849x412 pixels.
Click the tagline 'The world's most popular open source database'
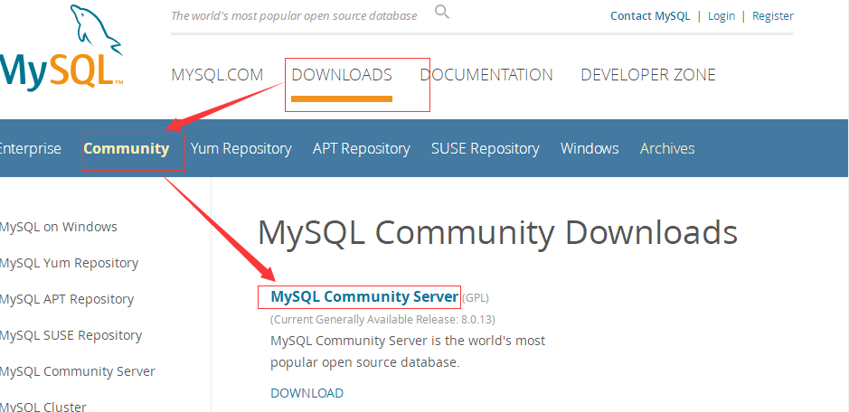coord(294,16)
